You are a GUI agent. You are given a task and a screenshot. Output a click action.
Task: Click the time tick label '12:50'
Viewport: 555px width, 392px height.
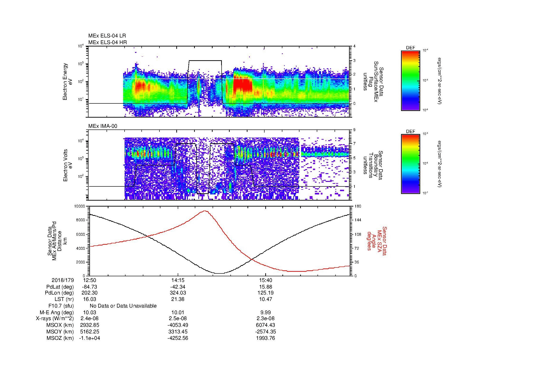[90, 280]
